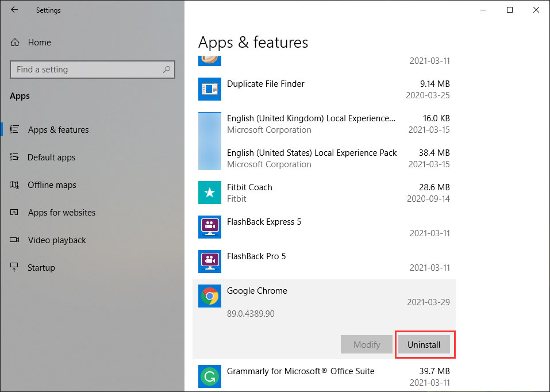Click the Fitbit Coach star icon
The image size is (550, 392).
210,193
